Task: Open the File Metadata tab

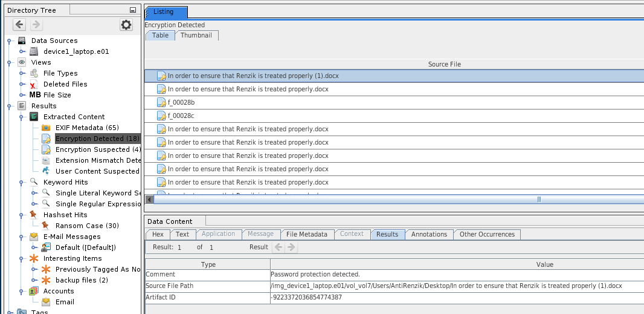Action: 307,234
